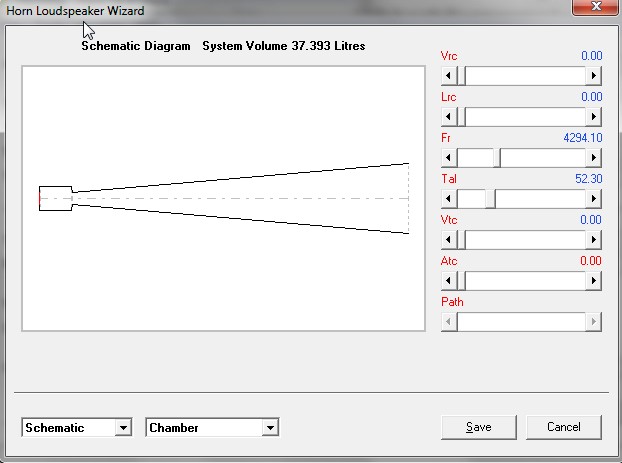This screenshot has width=622, height=463.
Task: Click the Atc slider thumb
Action: point(461,280)
